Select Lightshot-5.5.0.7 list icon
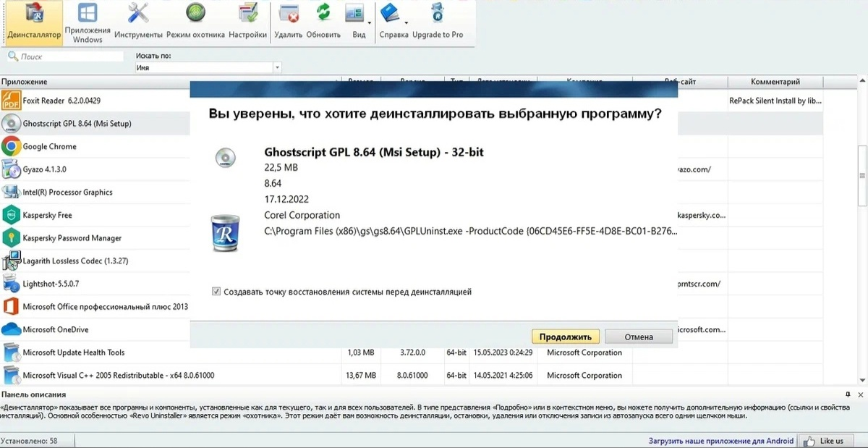 (x=11, y=284)
